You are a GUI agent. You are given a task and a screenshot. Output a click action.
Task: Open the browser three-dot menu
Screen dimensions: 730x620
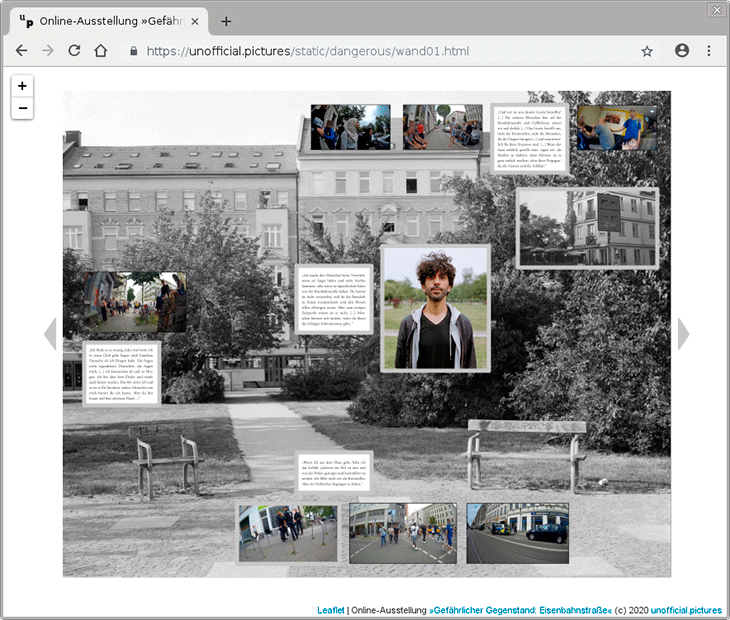tap(709, 51)
